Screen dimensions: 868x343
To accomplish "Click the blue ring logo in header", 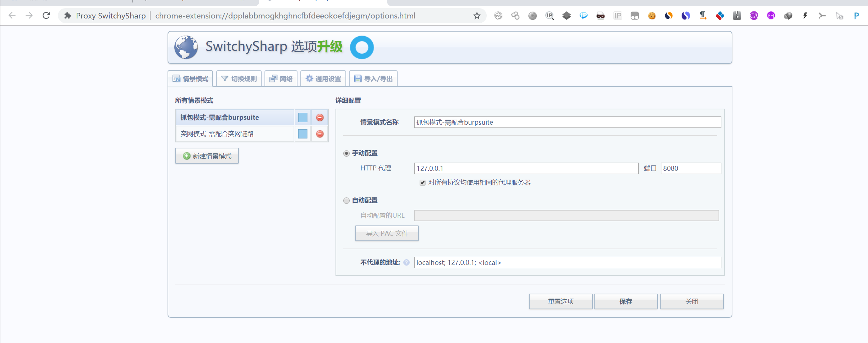I will click(362, 47).
